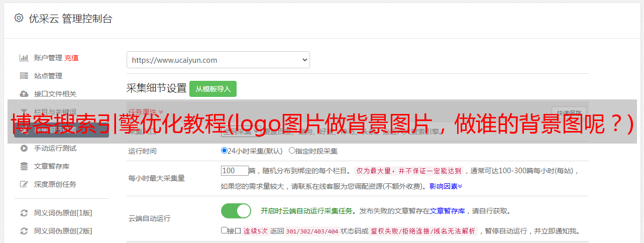Image resolution: width=644 pixels, height=243 pixels.
Task: Expand the 影响因素 link
Action: tap(446, 186)
